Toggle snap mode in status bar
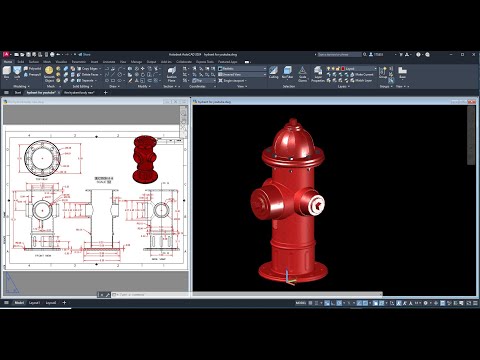Image resolution: width=480 pixels, height=360 pixels. (317, 303)
